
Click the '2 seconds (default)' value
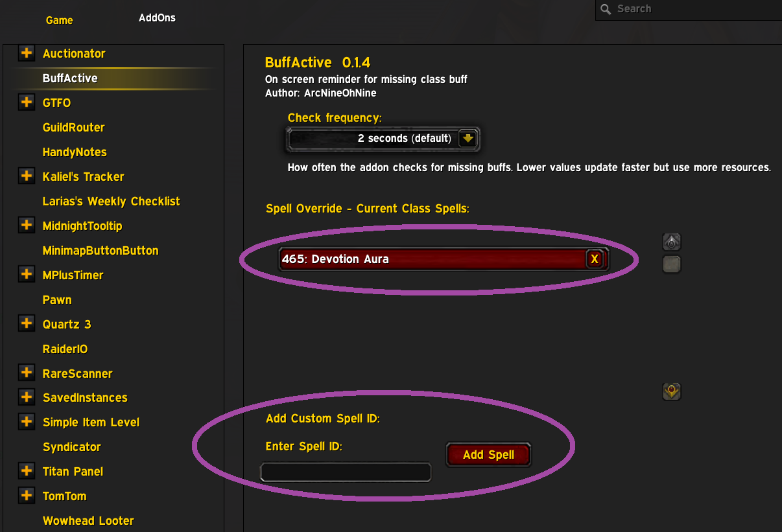pyautogui.click(x=404, y=138)
